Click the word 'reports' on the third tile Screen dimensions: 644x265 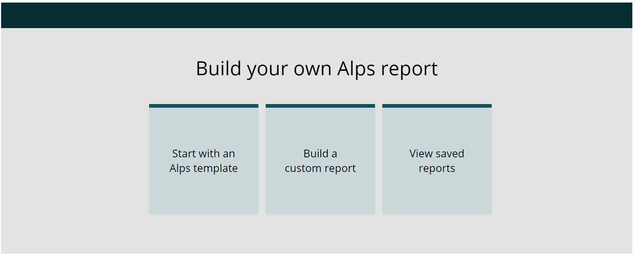click(x=437, y=169)
